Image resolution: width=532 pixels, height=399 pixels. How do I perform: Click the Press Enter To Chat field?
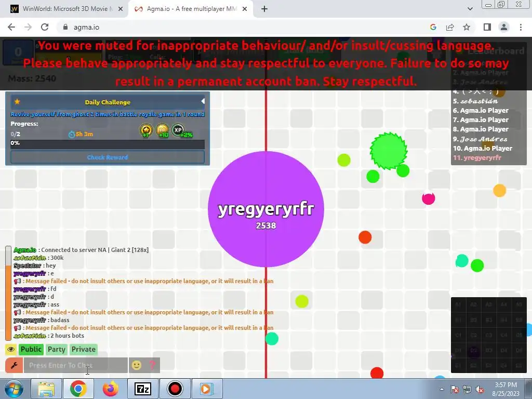76,365
